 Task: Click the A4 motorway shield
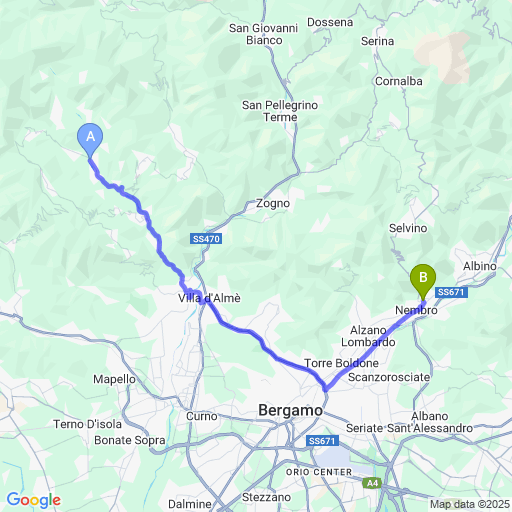pyautogui.click(x=372, y=483)
